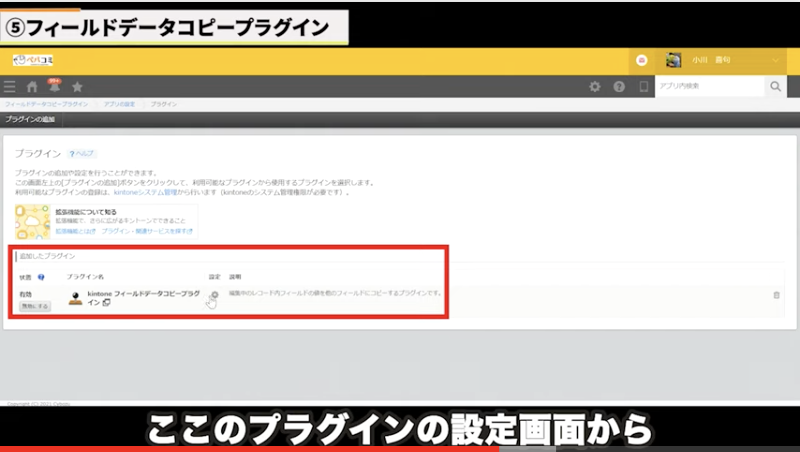Screen dimensions: 800x452
Task: Open the help question mark icon in header
Action: 619,87
